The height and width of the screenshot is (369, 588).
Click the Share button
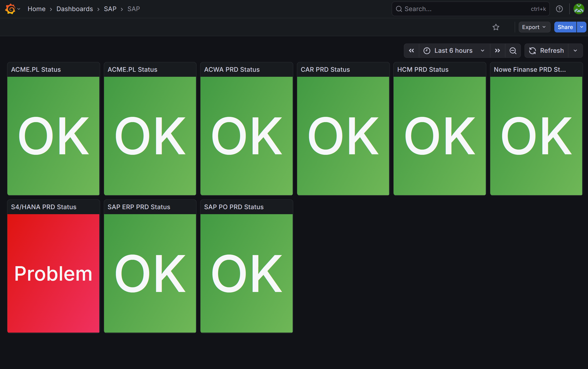point(565,27)
